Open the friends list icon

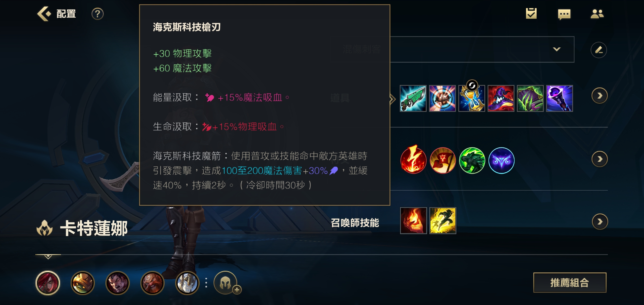(597, 14)
